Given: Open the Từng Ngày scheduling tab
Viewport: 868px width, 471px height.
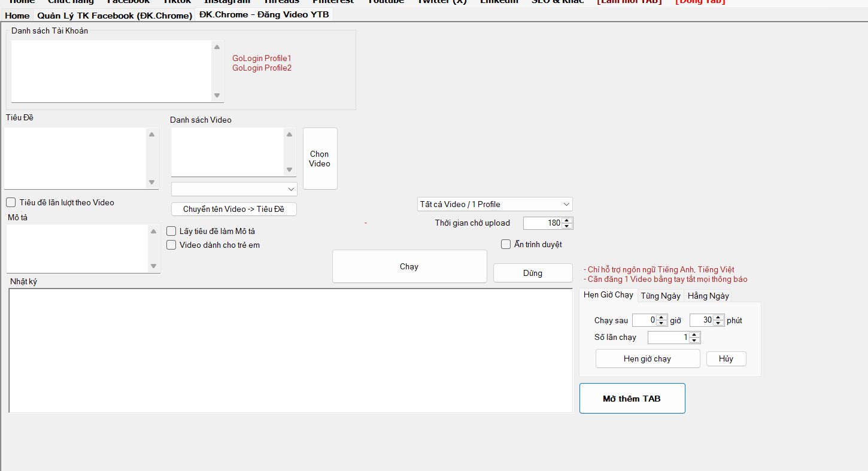Looking at the screenshot, I should [x=660, y=296].
